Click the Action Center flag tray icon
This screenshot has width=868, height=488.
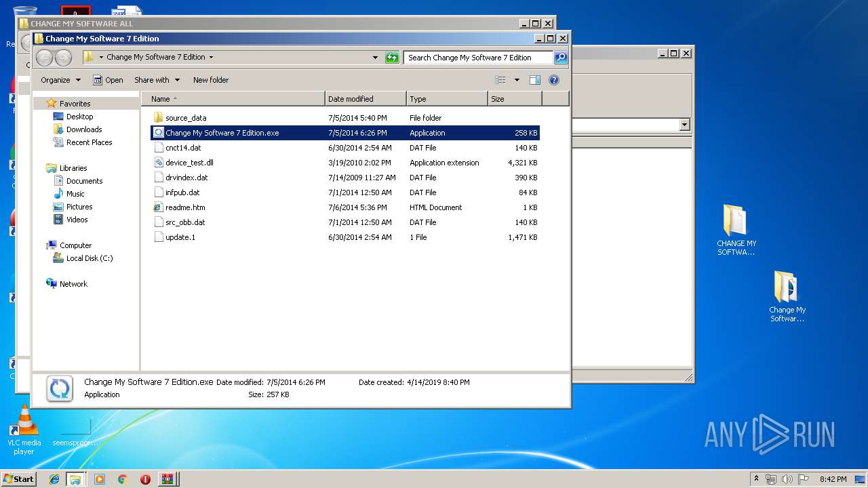click(x=803, y=479)
